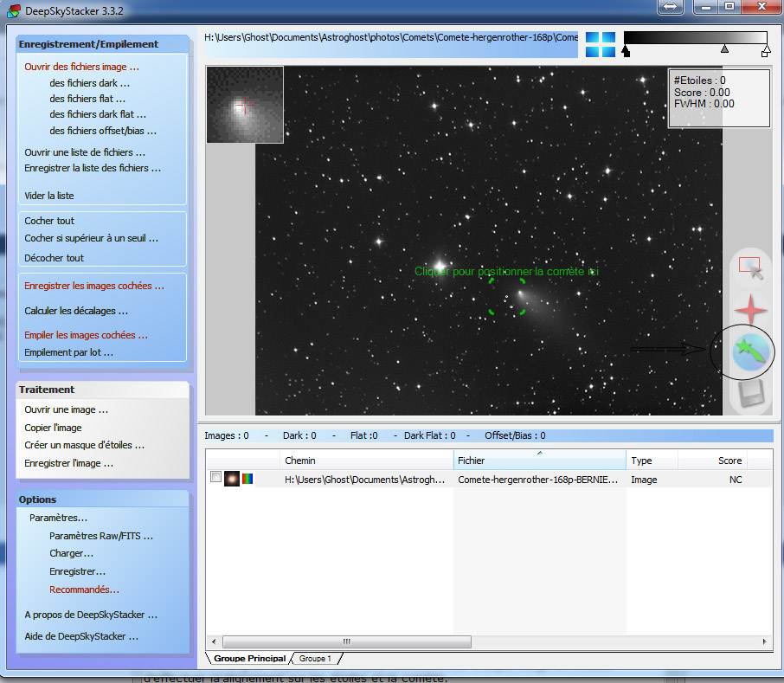Click the Comete-hergenrother-168p-BERNIE file name

(537, 480)
